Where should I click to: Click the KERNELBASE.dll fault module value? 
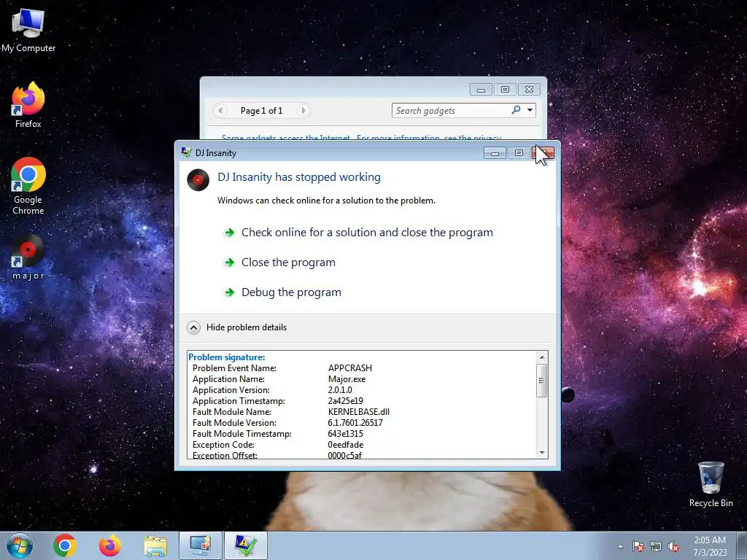359,412
